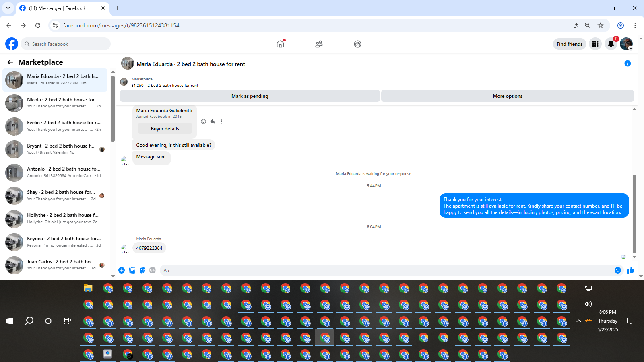Click the Facebook logo
Viewport: 644px width, 362px height.
(12, 44)
